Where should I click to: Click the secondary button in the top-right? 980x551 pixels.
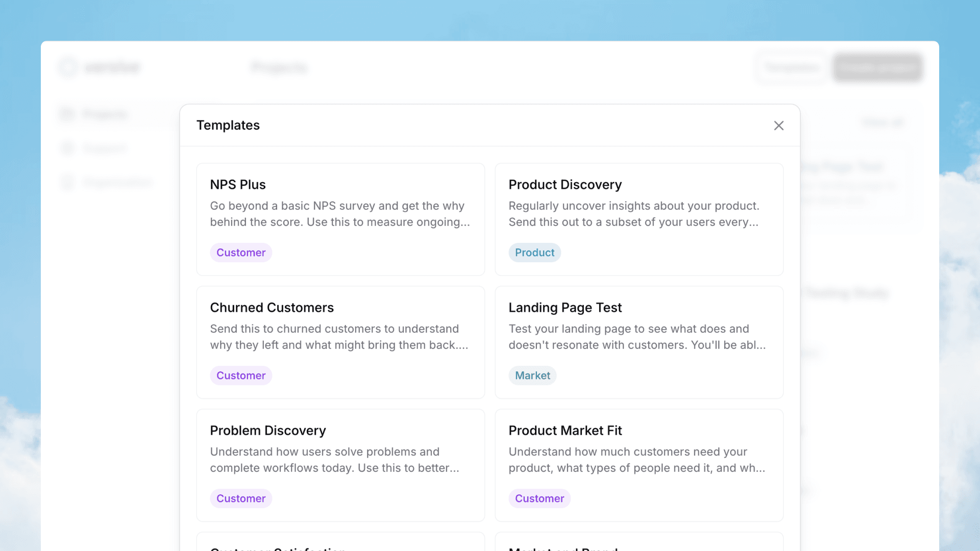[x=791, y=67]
